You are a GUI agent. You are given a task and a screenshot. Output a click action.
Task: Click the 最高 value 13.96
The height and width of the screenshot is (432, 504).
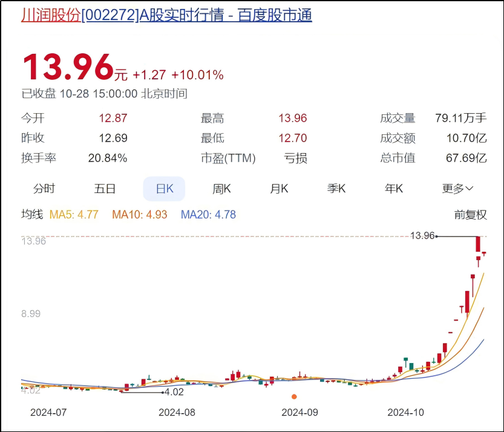pyautogui.click(x=292, y=119)
